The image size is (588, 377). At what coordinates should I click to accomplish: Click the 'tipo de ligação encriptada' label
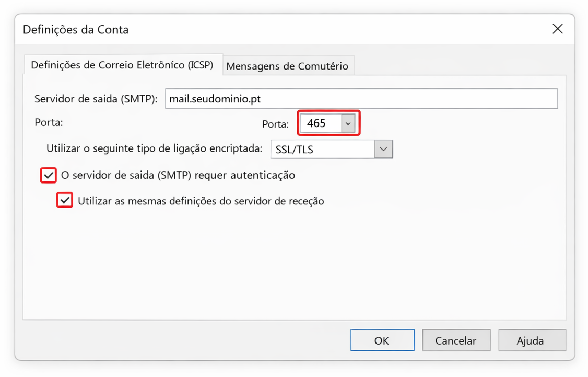coord(154,148)
